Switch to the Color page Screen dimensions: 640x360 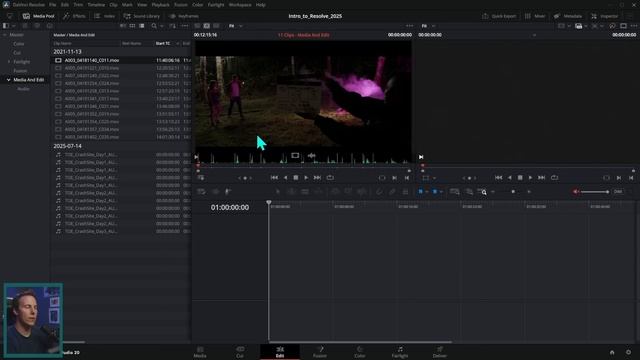[360, 352]
